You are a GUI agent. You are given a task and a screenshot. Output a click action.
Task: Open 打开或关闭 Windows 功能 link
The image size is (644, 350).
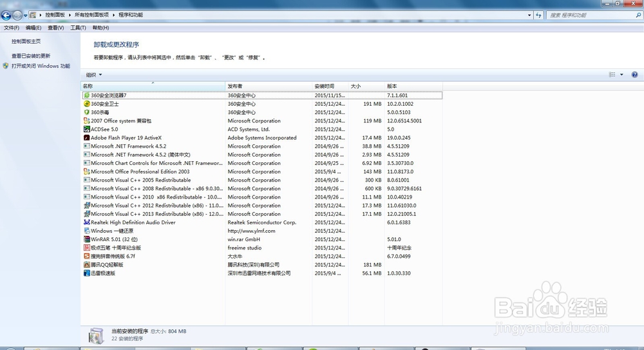point(41,66)
